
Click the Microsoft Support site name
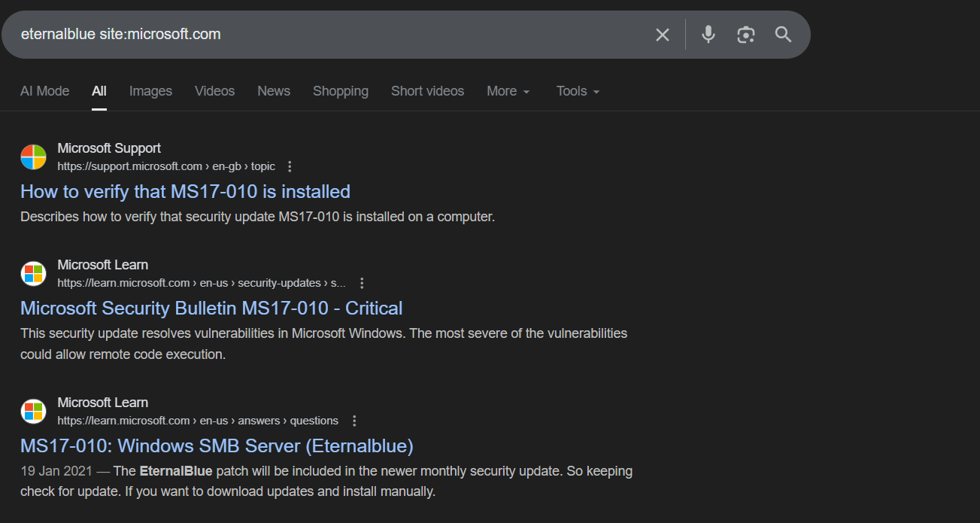109,148
